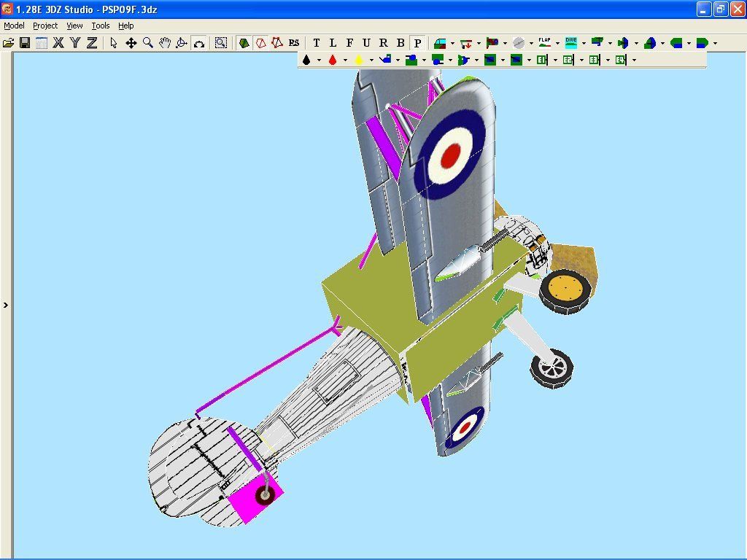Screen dimensions: 747x560
Task: Click the blue dome on green plane icon
Action: 650,43
